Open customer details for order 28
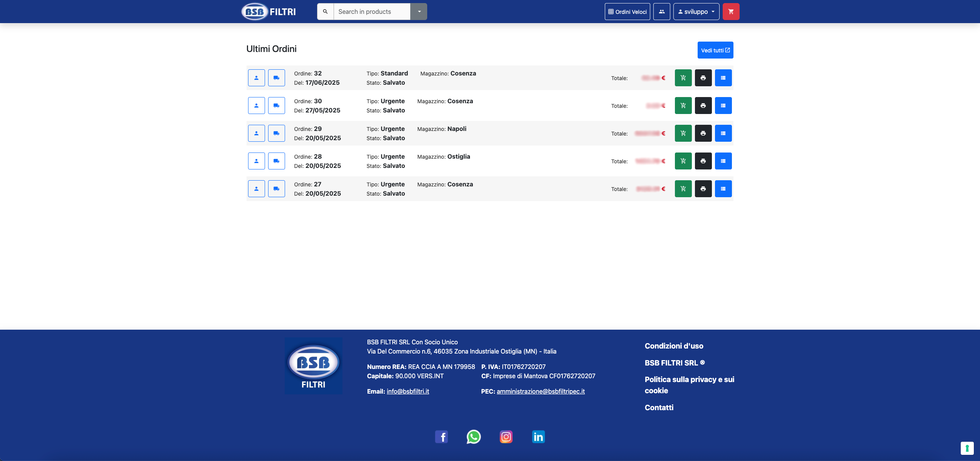This screenshot has width=980, height=461. (256, 161)
